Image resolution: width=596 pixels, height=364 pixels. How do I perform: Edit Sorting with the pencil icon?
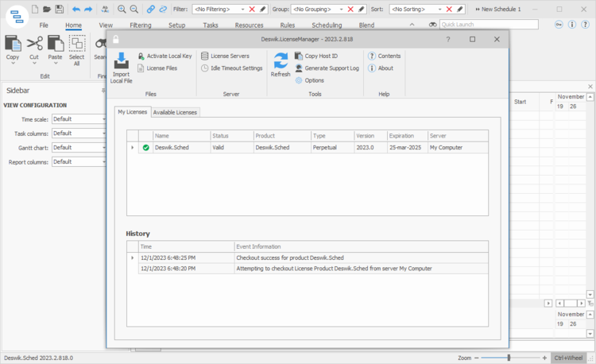(460, 9)
